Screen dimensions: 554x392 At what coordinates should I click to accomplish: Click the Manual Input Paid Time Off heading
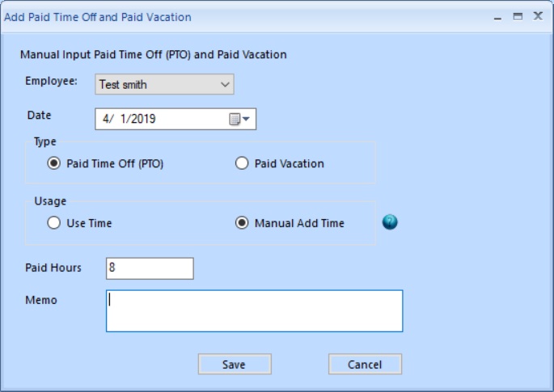pos(153,55)
